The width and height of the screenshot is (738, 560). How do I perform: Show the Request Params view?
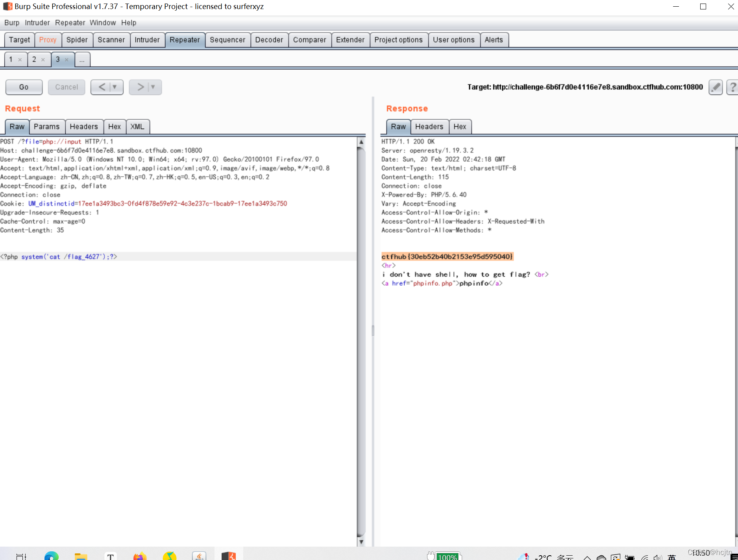tap(46, 127)
